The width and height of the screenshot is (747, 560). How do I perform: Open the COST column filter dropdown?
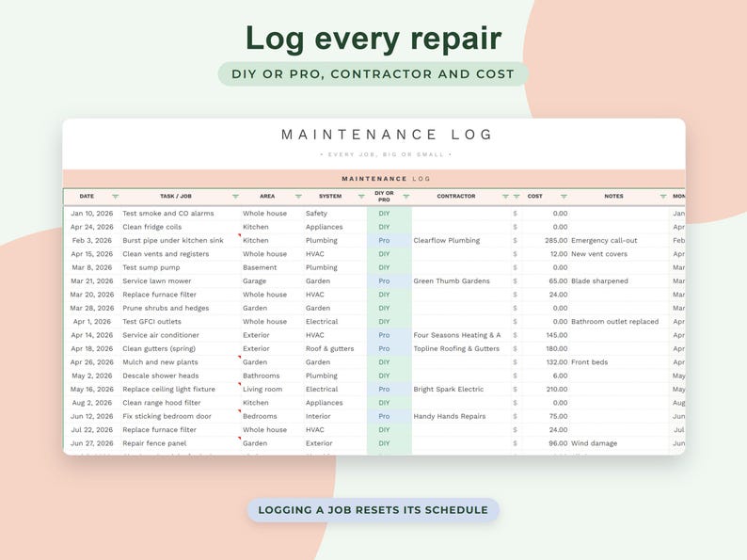pyautogui.click(x=564, y=197)
